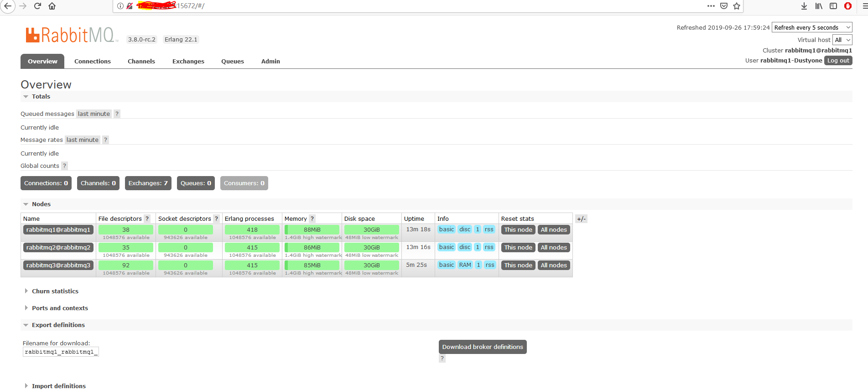The height and width of the screenshot is (390, 868).
Task: Expand the Churn statistics section
Action: [x=55, y=291]
